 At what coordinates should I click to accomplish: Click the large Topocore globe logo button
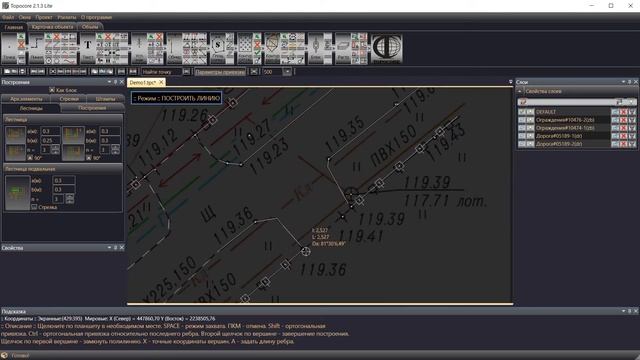click(x=386, y=49)
